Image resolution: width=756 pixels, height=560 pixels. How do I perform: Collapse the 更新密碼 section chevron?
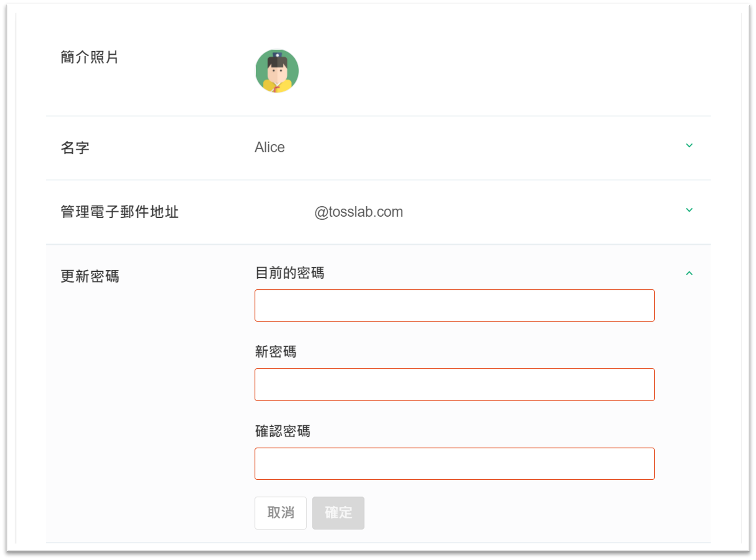point(689,273)
